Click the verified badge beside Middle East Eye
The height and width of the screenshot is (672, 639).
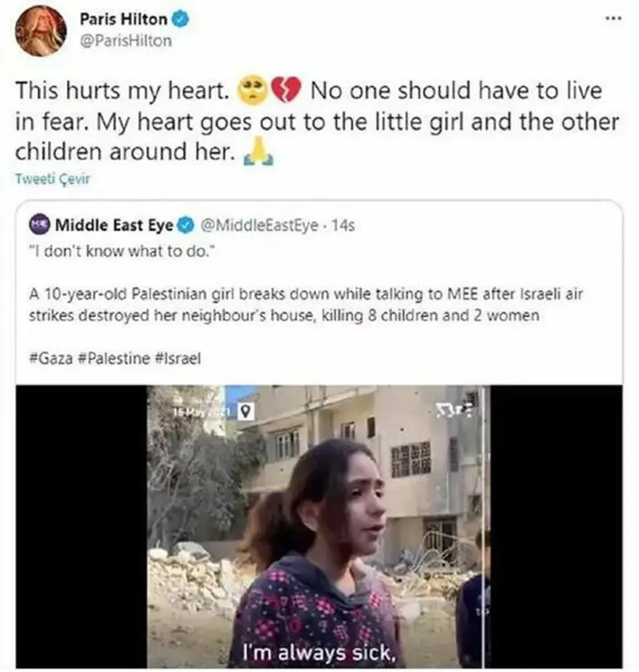pyautogui.click(x=186, y=225)
